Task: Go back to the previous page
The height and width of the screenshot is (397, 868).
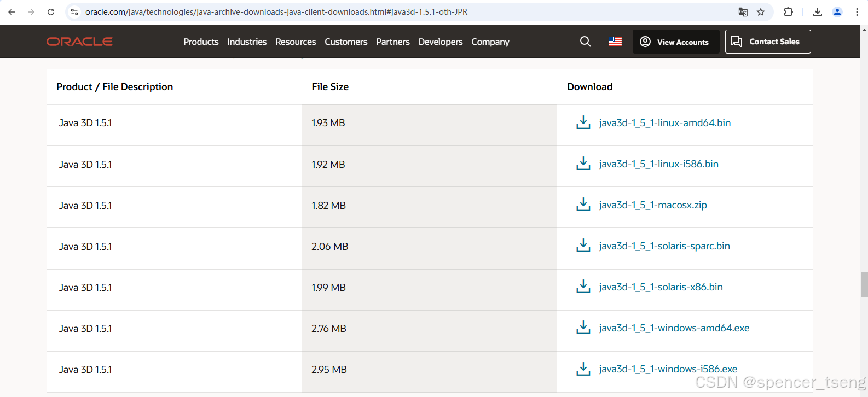Action: tap(11, 12)
